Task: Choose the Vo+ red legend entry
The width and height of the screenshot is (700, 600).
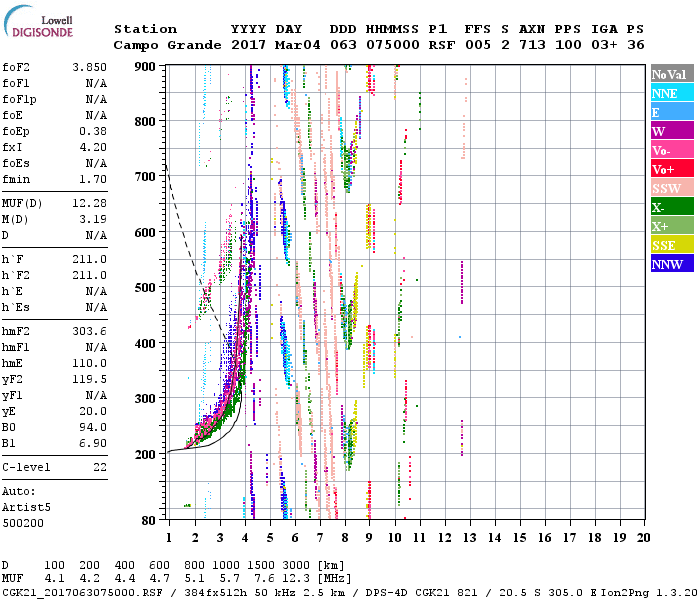Action: pyautogui.click(x=670, y=169)
